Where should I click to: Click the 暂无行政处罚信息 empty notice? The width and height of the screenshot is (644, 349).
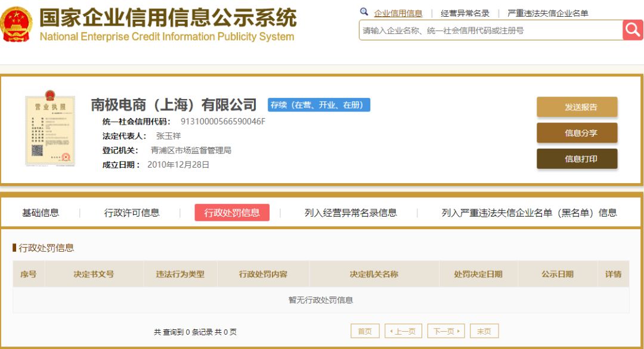pyautogui.click(x=321, y=300)
